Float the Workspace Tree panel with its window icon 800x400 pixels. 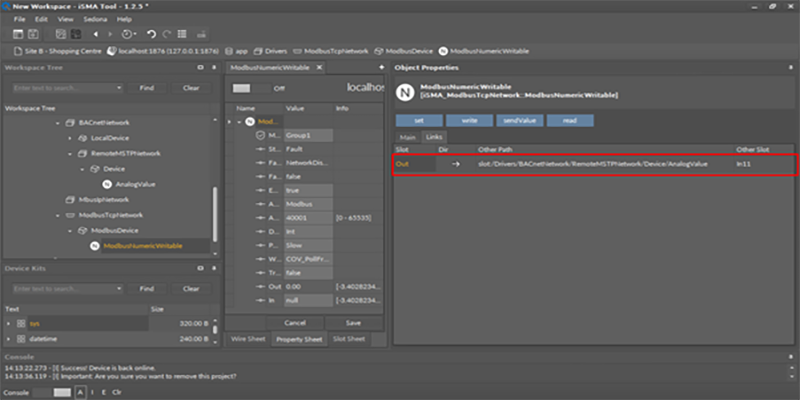pos(201,67)
